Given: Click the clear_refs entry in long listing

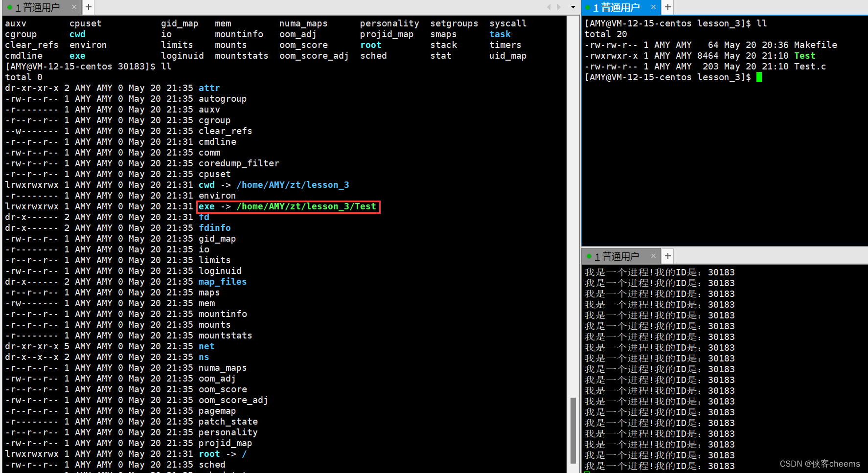Looking at the screenshot, I should tap(226, 131).
